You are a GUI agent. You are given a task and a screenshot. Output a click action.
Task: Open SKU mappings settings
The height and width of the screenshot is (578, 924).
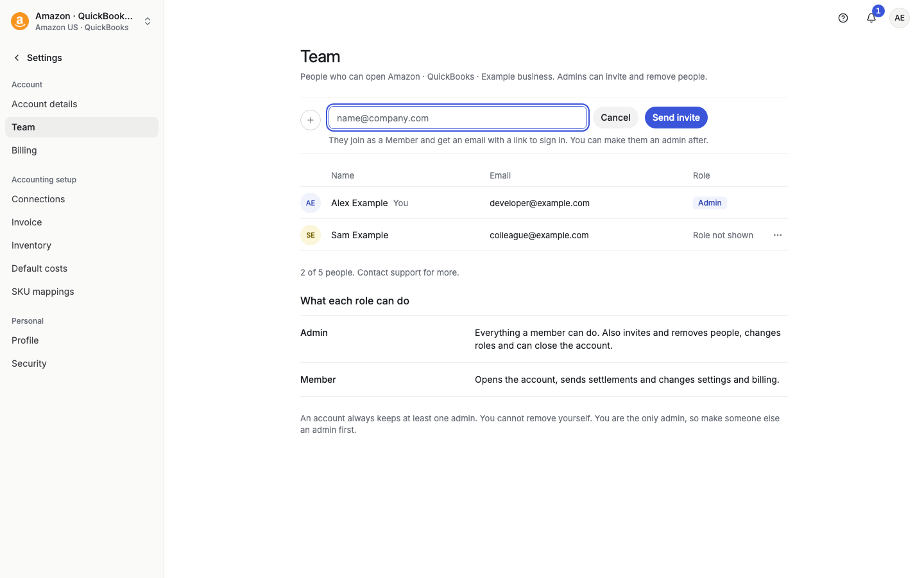[x=81, y=292]
